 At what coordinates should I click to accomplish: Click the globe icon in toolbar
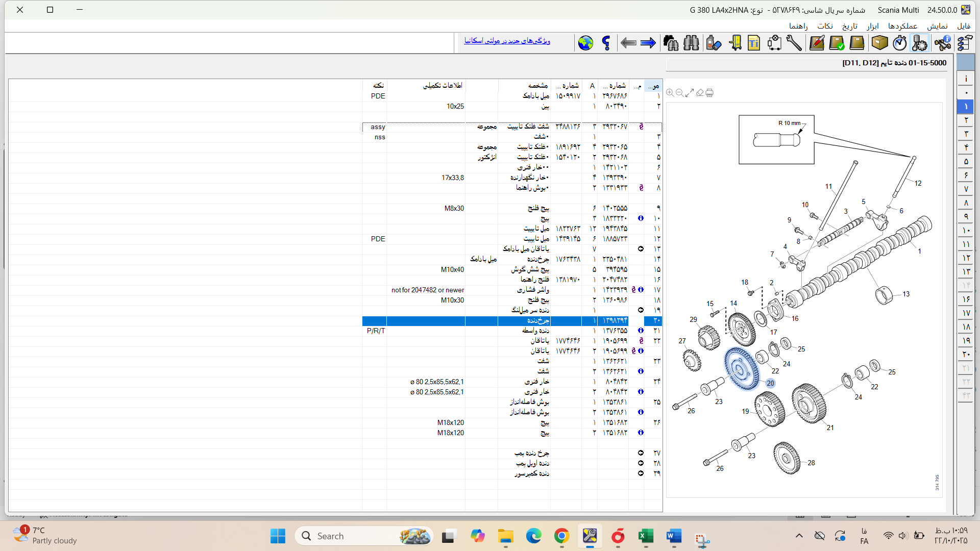(x=585, y=43)
